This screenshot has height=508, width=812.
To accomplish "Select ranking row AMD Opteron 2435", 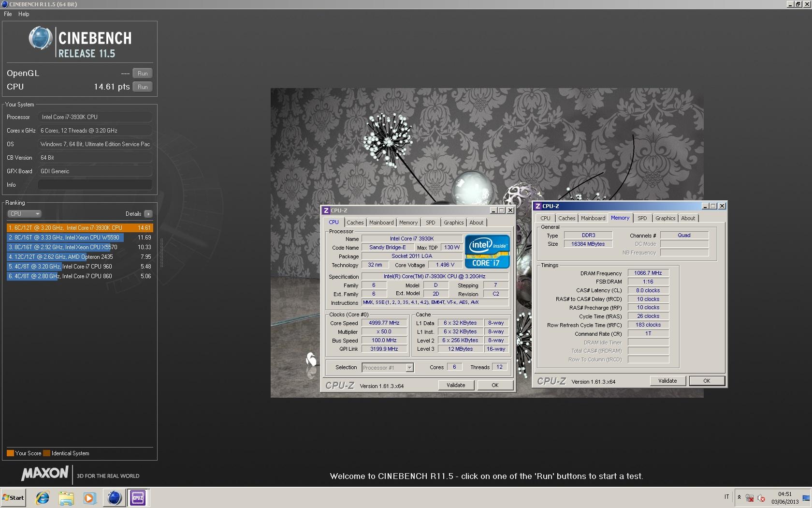I will (80, 257).
